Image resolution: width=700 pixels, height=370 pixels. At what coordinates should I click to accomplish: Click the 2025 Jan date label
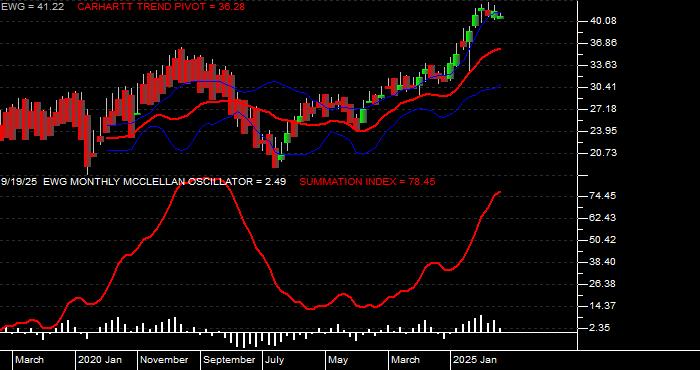coord(475,360)
